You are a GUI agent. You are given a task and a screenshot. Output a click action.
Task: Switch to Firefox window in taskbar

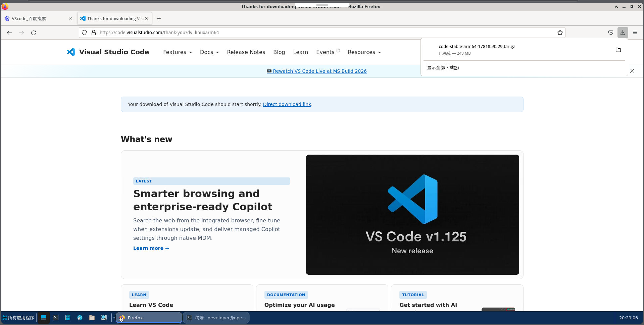149,318
